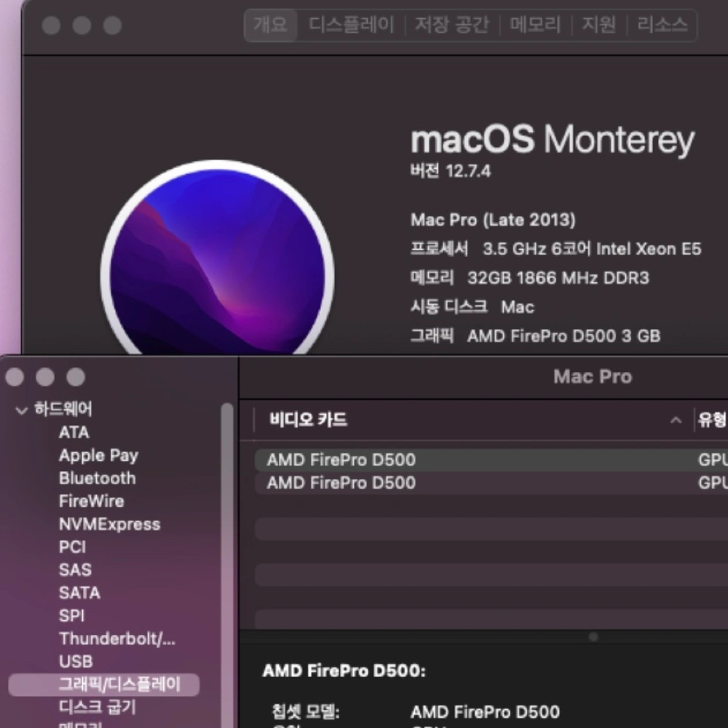This screenshot has height=728, width=728.
Task: Open the 저장 공간 tab
Action: point(451,25)
